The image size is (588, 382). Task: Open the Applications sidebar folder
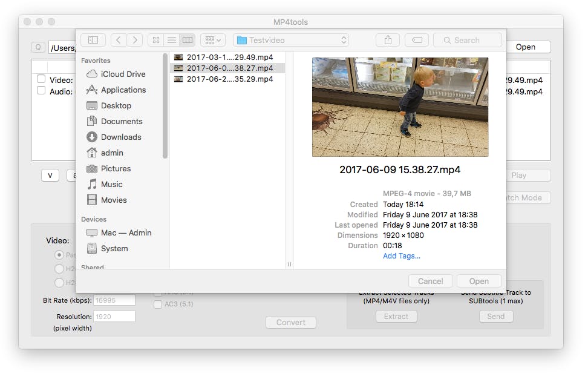pos(123,90)
